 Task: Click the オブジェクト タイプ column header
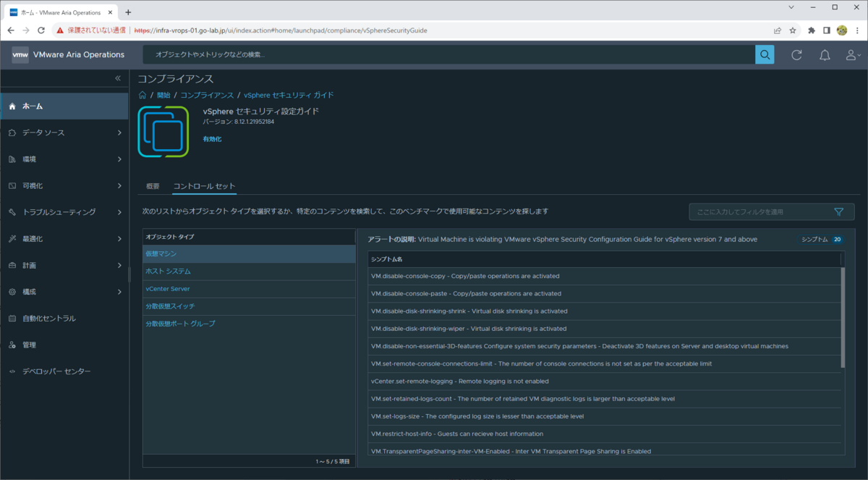point(249,237)
